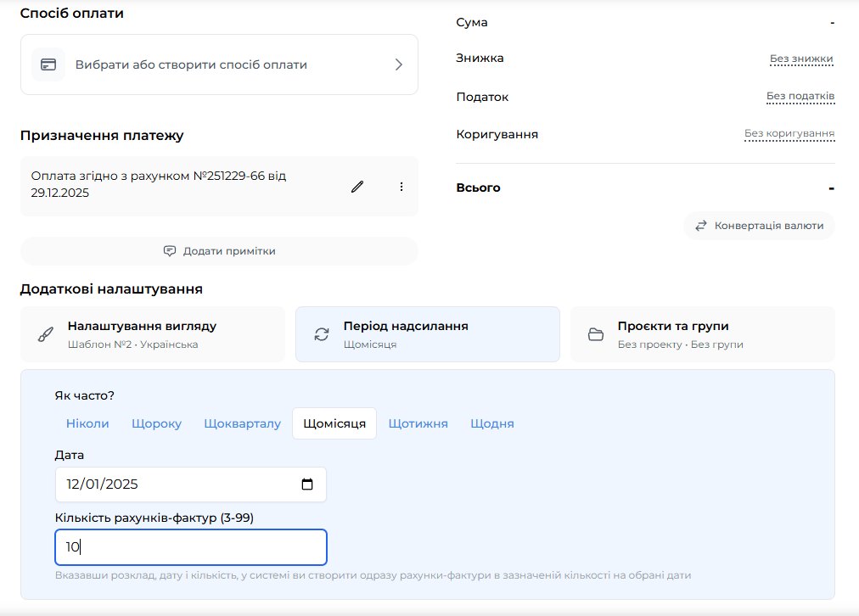Open the 'Без податків' tax selector
The image size is (859, 616).
click(x=800, y=96)
